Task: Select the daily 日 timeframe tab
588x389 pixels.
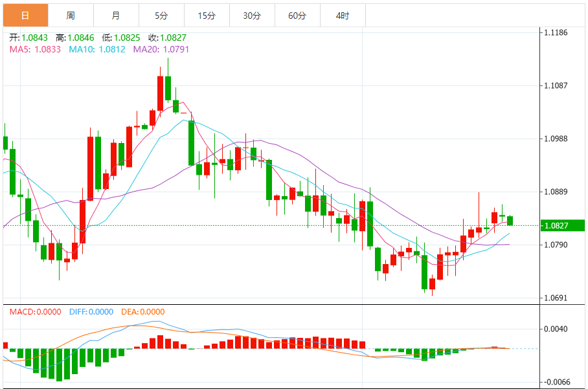Action: point(25,16)
